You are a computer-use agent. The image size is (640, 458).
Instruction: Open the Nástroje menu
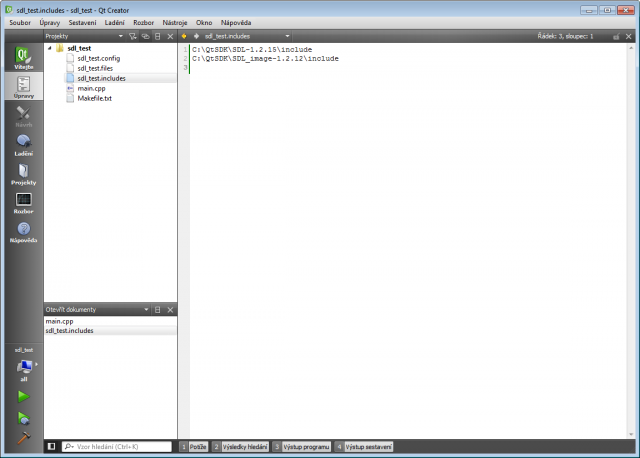(x=175, y=21)
